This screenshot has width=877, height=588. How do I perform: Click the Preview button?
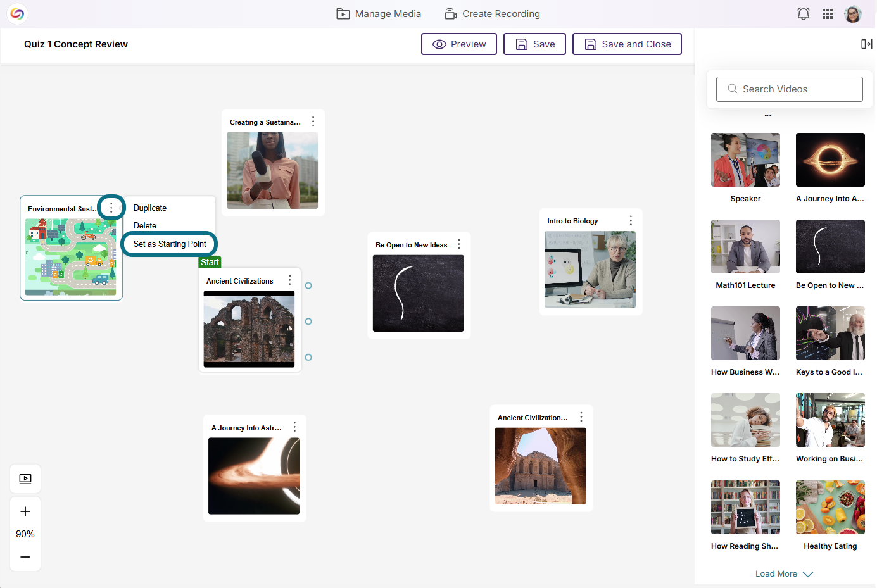click(x=459, y=44)
